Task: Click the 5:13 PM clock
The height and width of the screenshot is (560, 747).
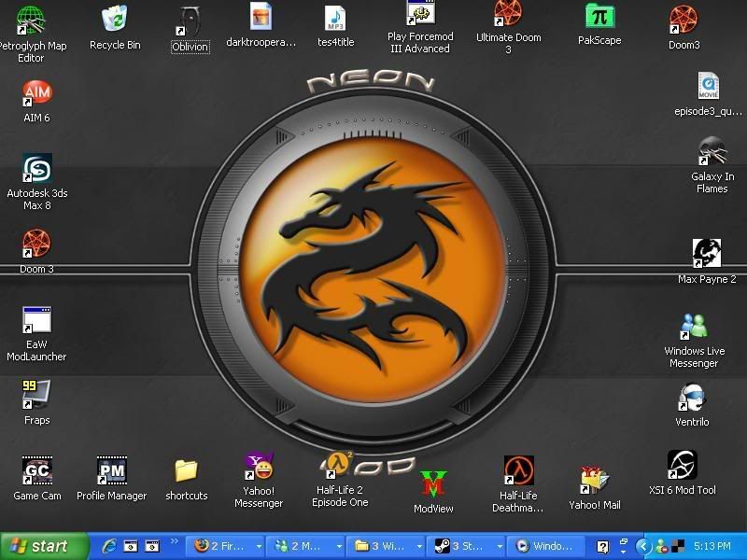Action: click(x=712, y=546)
